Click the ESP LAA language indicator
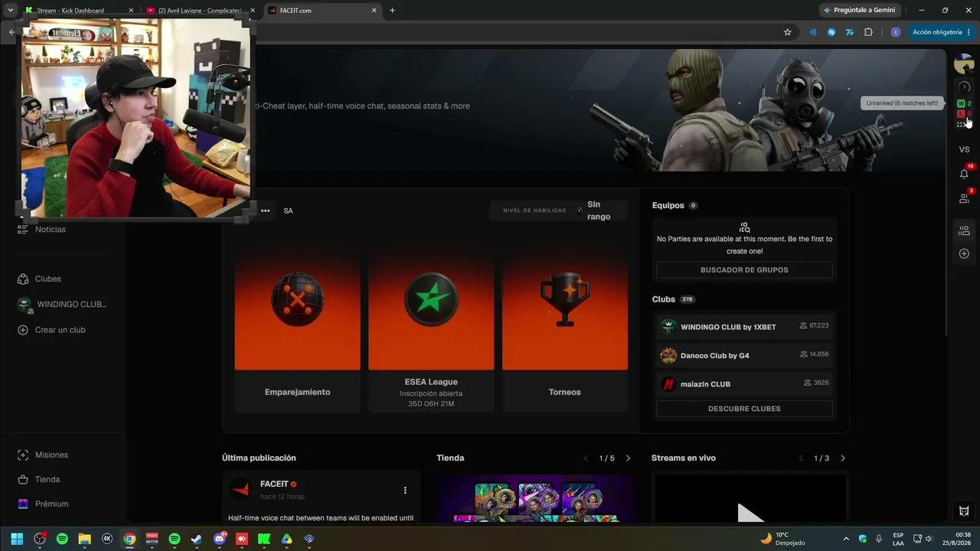 tap(898, 539)
